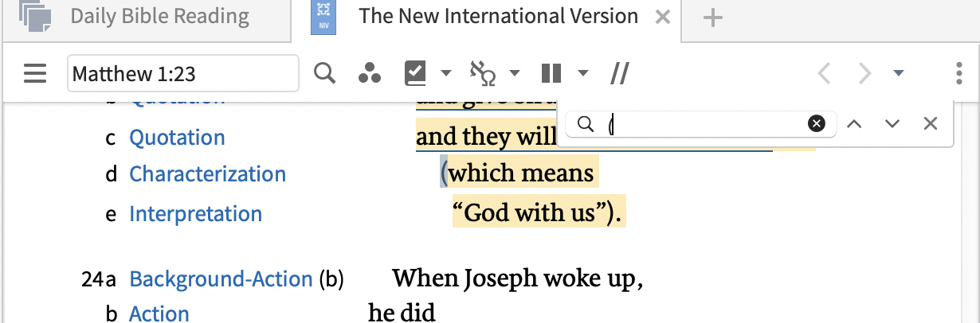Viewport: 980px width, 323px height.
Task: Expand the reading plan checkbox dropdown arrow
Action: (446, 74)
